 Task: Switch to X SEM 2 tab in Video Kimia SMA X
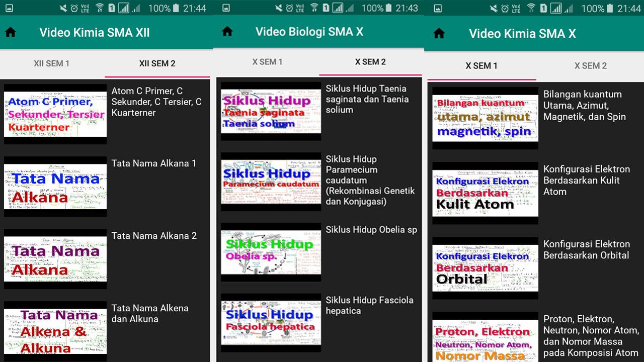click(x=591, y=66)
